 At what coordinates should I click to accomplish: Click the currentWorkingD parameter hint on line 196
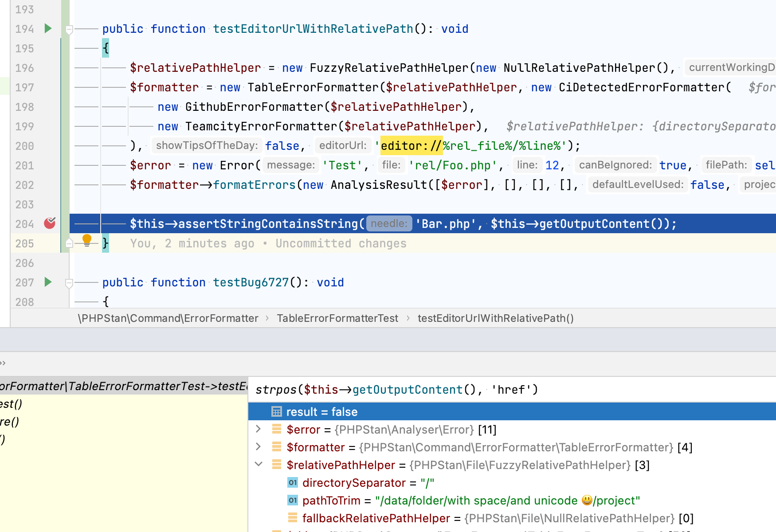(731, 67)
